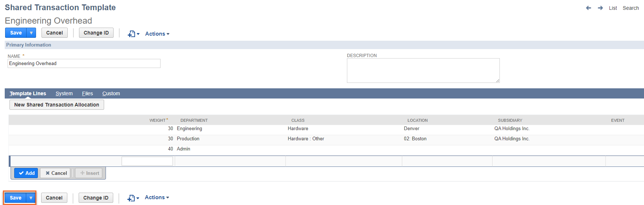The width and height of the screenshot is (644, 205).
Task: Open the Search link
Action: pos(631,8)
